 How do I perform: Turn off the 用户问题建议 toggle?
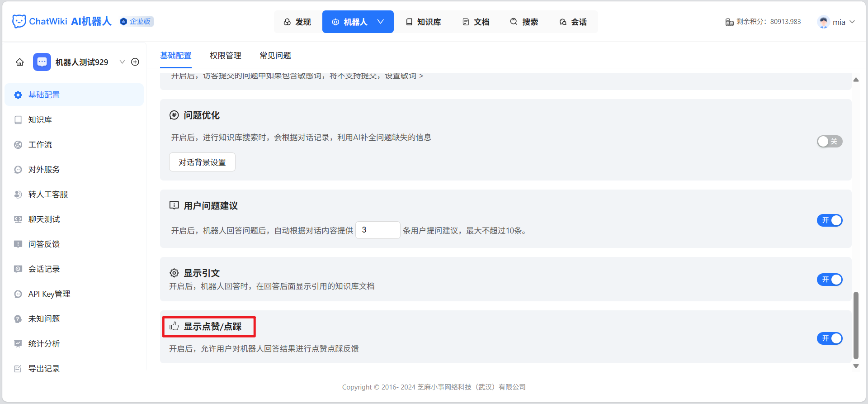(x=830, y=220)
